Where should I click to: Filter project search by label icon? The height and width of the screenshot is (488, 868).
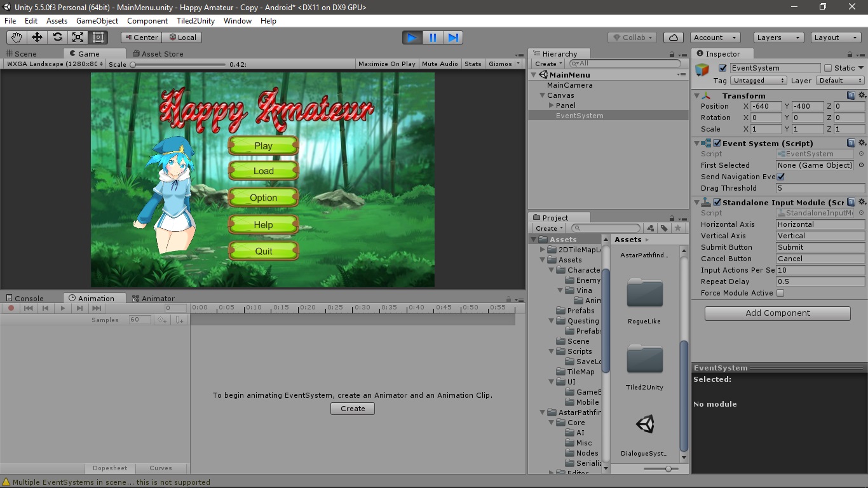[x=664, y=228]
